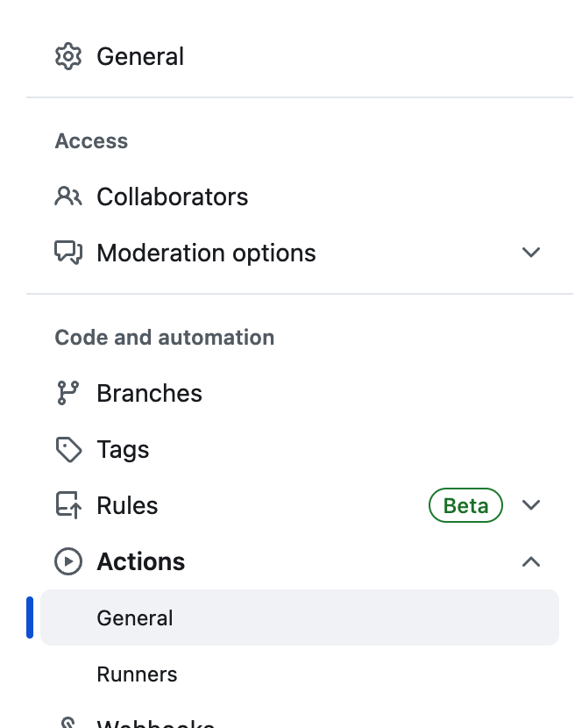Click the tag icon beside Tags
Screen dimensions: 582x728
coord(68,450)
